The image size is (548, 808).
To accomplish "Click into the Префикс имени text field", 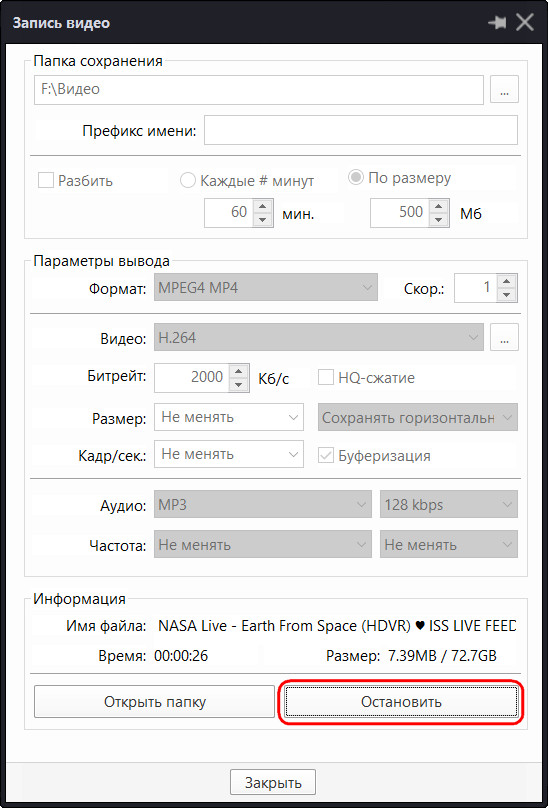I will pyautogui.click(x=361, y=130).
